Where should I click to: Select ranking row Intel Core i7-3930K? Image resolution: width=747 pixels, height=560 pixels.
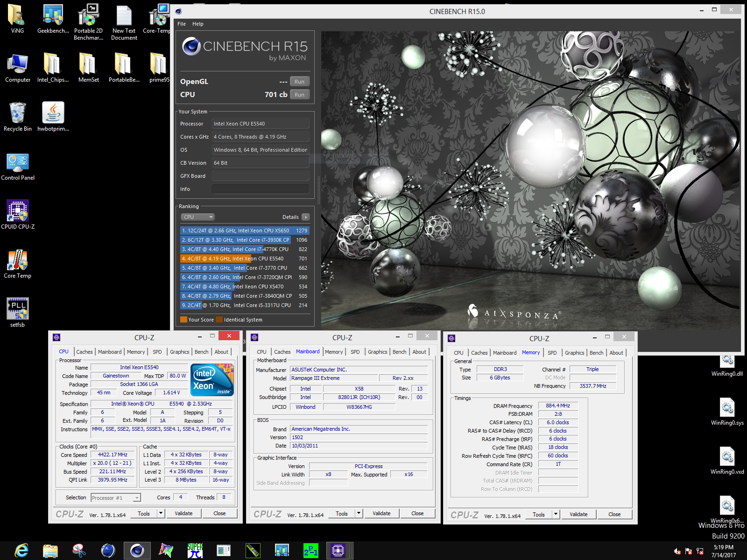(245, 240)
